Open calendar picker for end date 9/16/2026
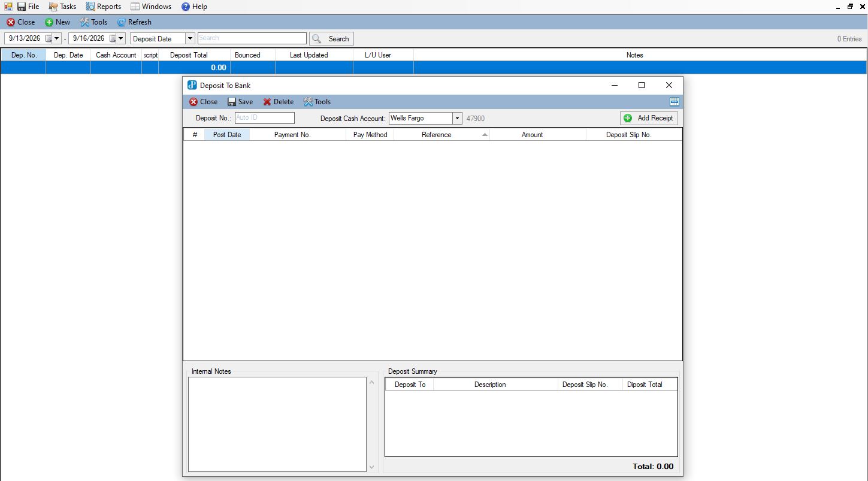Screen dimensions: 868x481 pyautogui.click(x=113, y=38)
